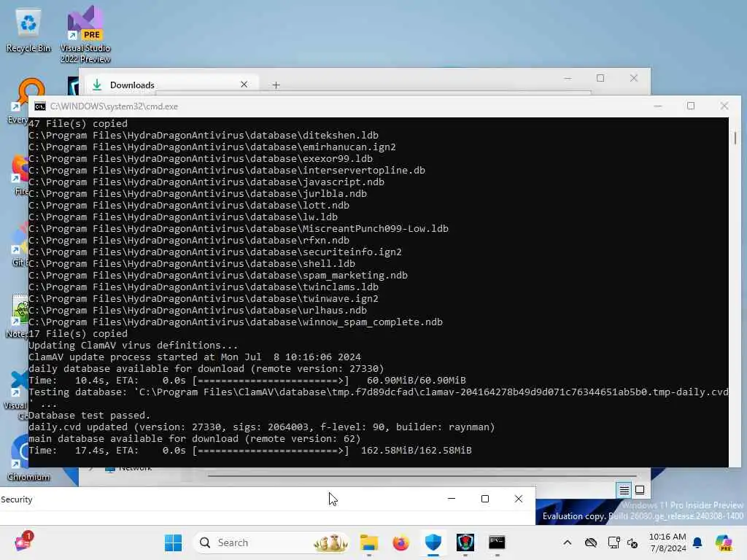Launch Firefox from the taskbar
The image size is (747, 560).
[x=400, y=542]
